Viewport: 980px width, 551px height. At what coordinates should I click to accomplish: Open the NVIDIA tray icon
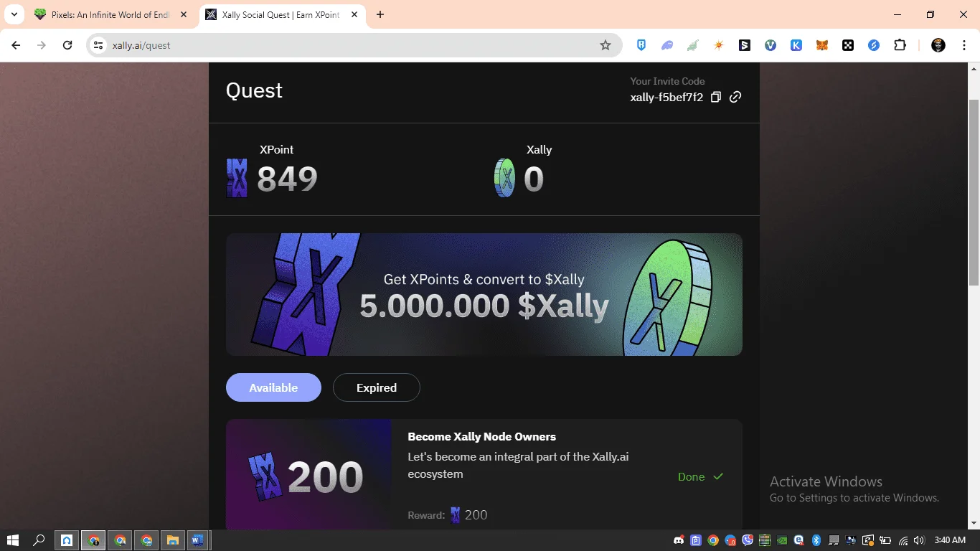tap(782, 540)
